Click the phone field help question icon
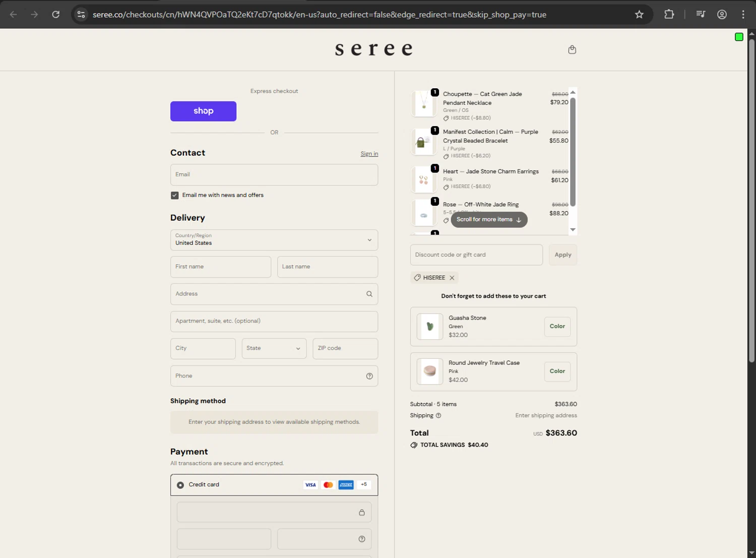Viewport: 756px width, 558px height. pos(369,376)
